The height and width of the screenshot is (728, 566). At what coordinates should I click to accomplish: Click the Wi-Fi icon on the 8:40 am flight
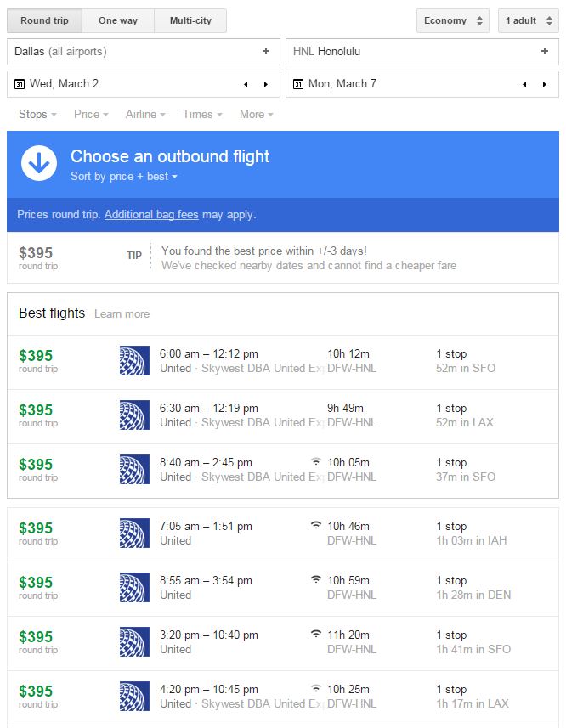click(x=316, y=462)
